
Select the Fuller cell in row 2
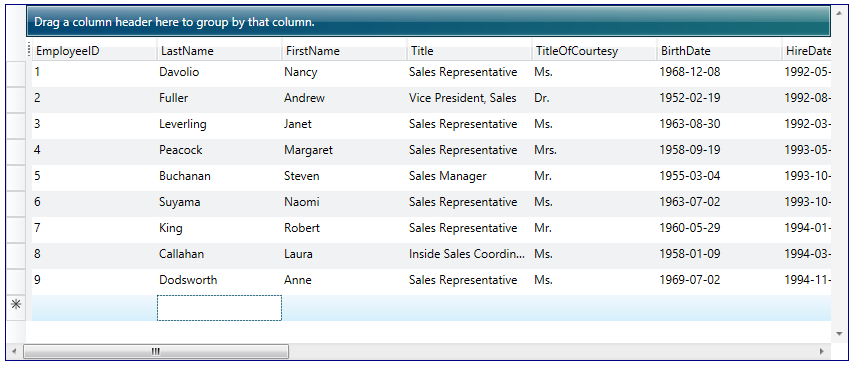pyautogui.click(x=219, y=98)
